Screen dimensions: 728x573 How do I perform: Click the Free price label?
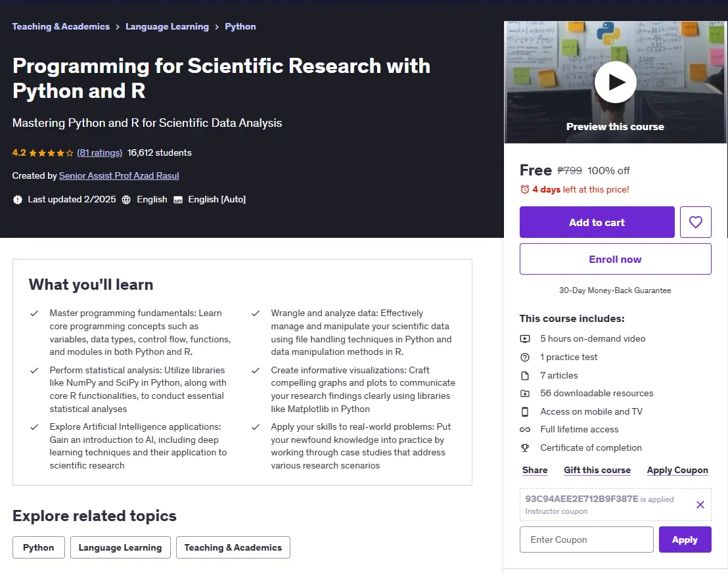pos(535,170)
